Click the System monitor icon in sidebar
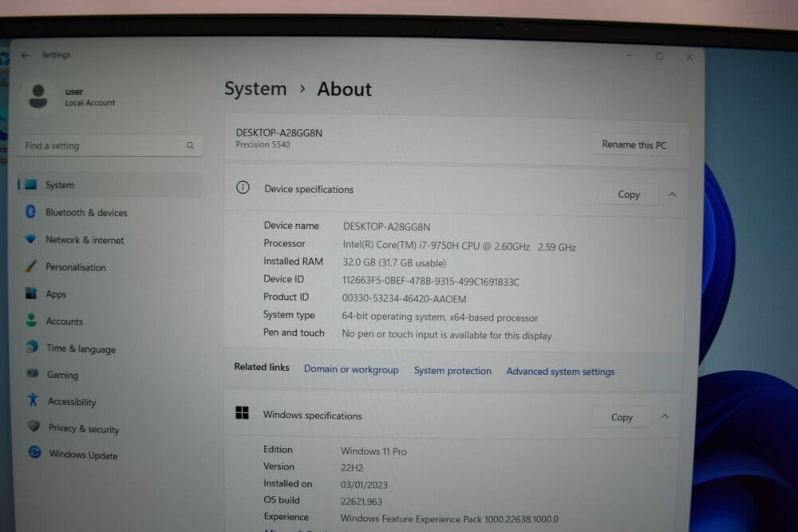Image resolution: width=798 pixels, height=532 pixels. tap(31, 184)
